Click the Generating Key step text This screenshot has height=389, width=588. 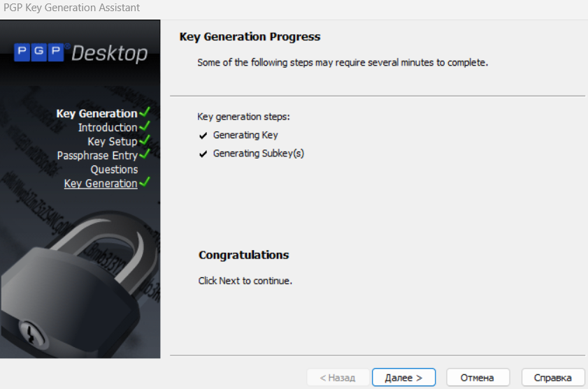[245, 135]
